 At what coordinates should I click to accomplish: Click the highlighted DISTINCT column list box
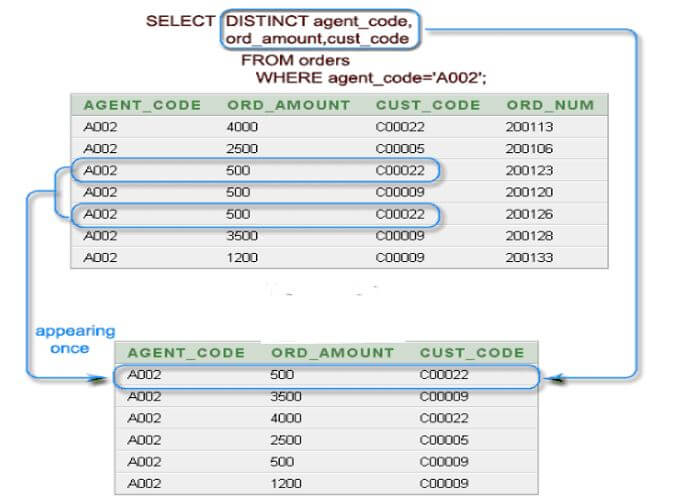[x=319, y=29]
